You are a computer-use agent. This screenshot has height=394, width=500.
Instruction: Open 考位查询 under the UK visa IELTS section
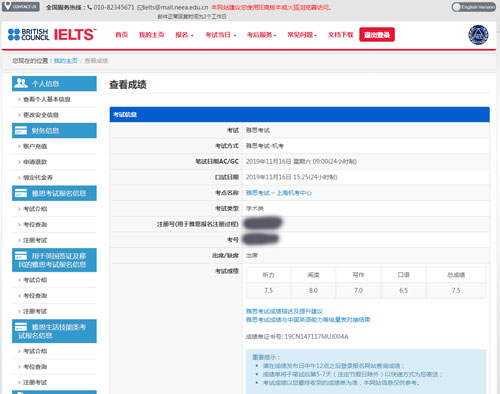click(x=35, y=296)
